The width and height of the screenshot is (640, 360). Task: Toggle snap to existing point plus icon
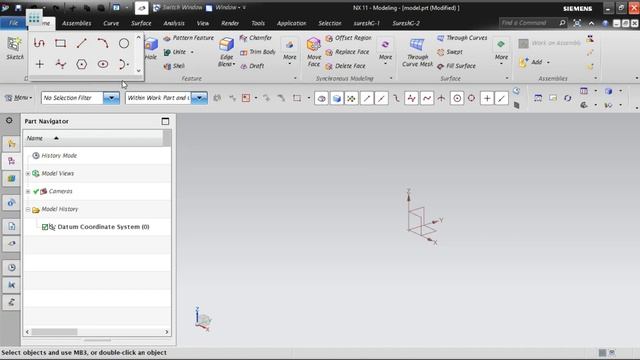coord(487,98)
